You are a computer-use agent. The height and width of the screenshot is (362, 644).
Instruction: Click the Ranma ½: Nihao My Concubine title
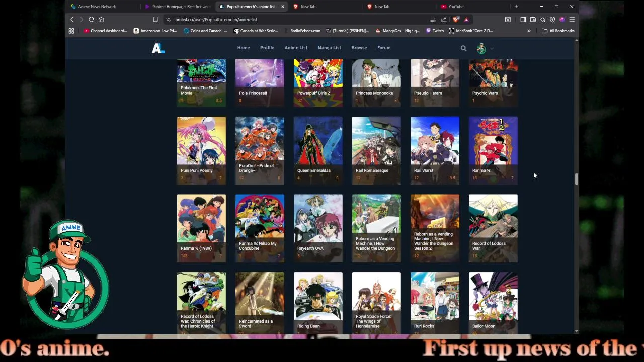pyautogui.click(x=258, y=246)
